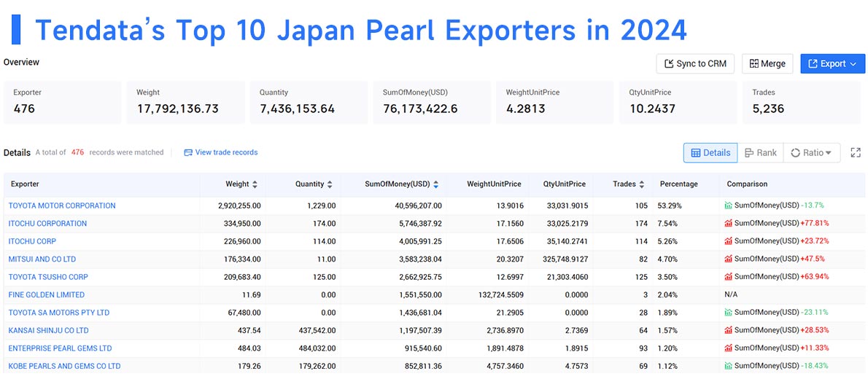Click chart icon in MITSUI AND CO comparison
Screen dimensions: 868x379
coord(729,259)
